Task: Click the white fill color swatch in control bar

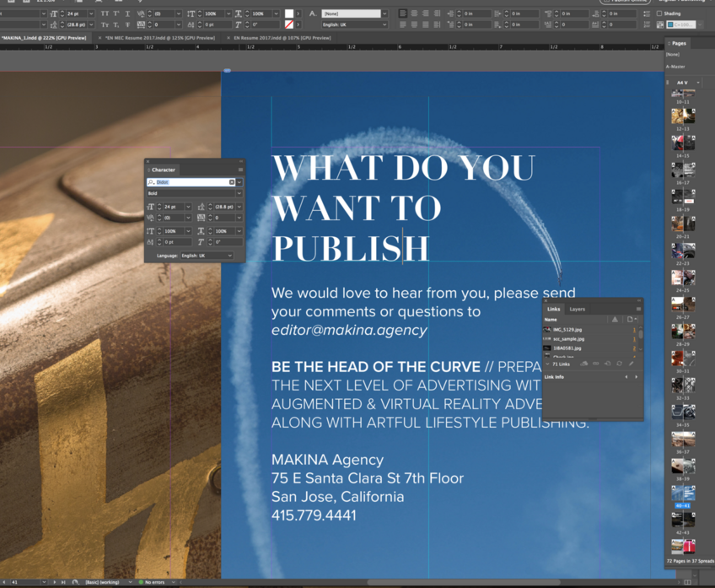Action: [289, 13]
